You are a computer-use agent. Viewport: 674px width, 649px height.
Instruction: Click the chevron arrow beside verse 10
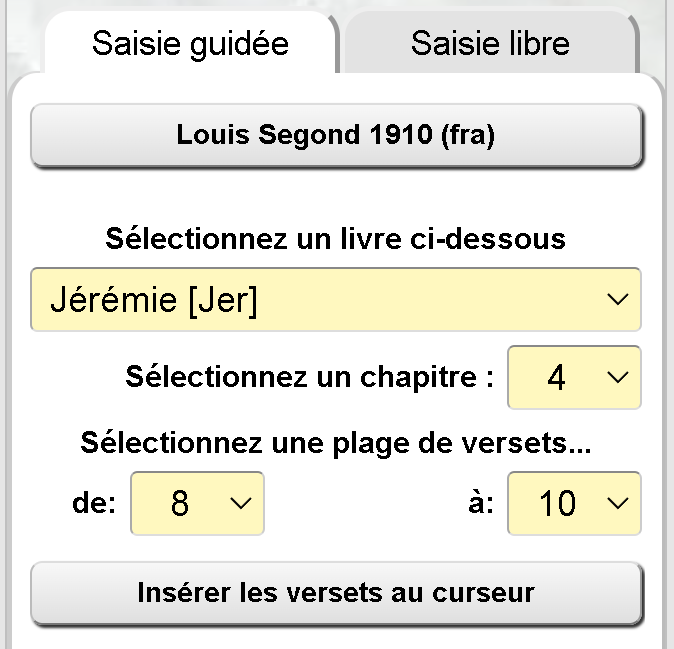click(x=618, y=503)
